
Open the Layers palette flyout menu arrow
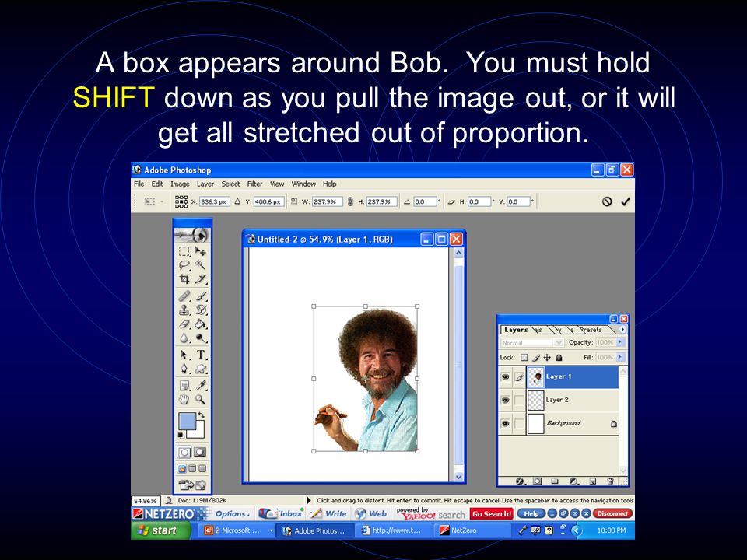tap(622, 329)
